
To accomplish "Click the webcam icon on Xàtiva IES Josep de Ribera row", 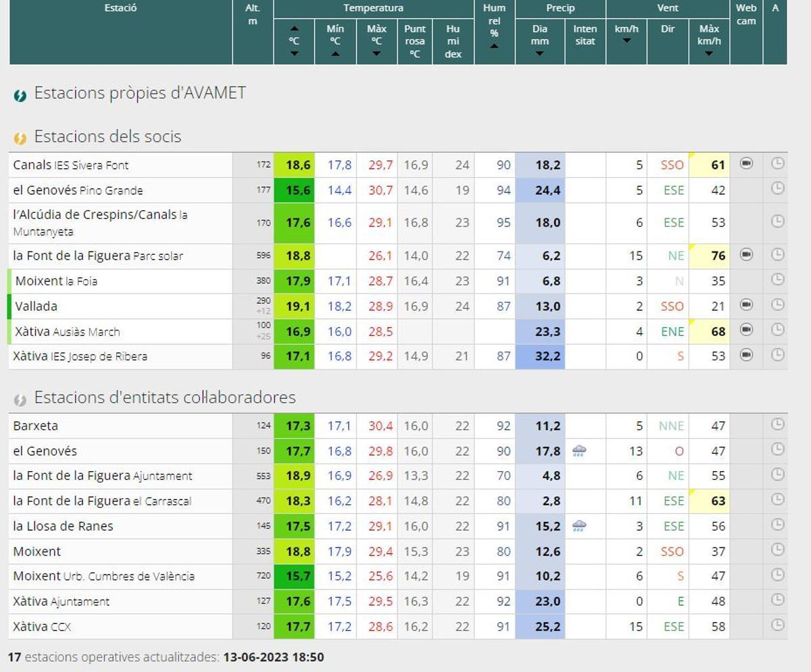I will point(746,356).
